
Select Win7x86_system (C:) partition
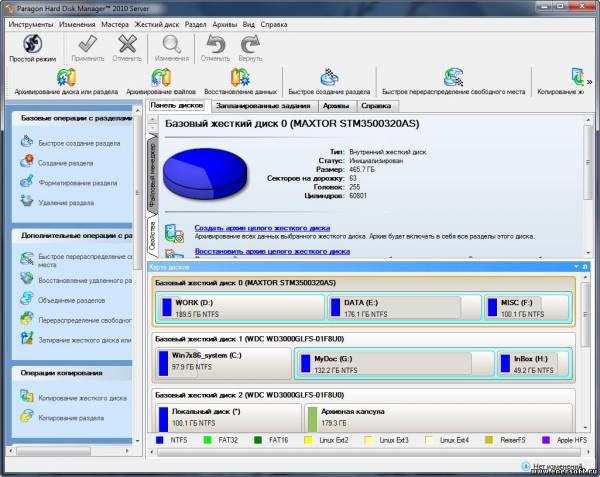223,363
